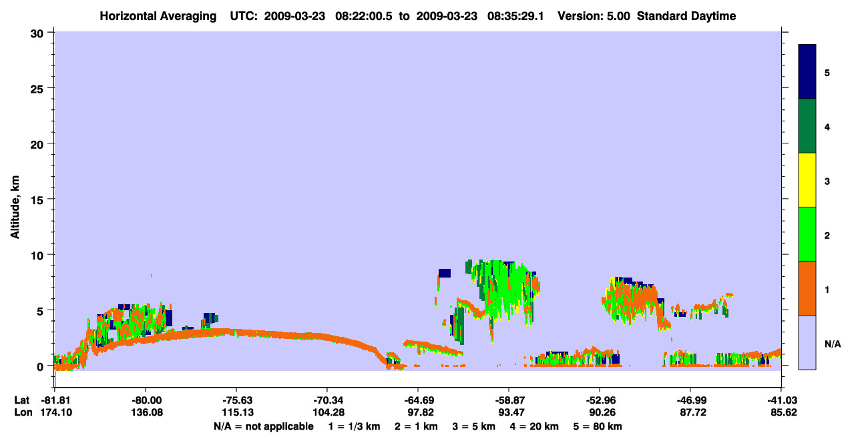
Task: Click the latitude value -46.99
Action: coord(690,400)
